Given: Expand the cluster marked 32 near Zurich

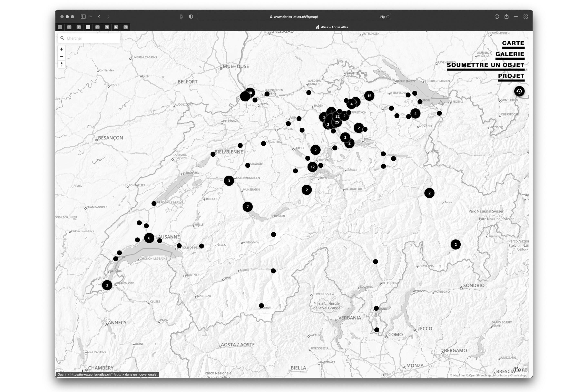Looking at the screenshot, I should click(338, 116).
